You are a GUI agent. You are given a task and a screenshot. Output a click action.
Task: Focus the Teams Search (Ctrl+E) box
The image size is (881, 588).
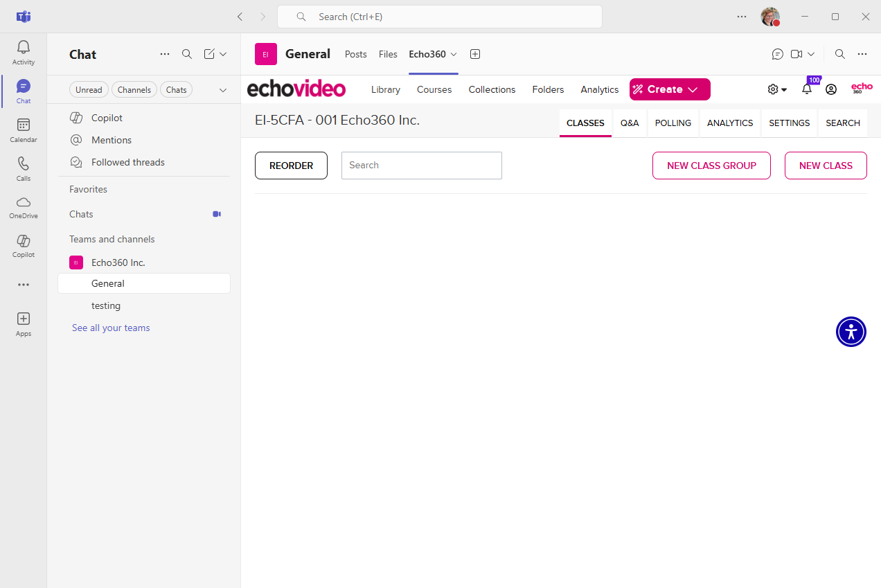click(440, 17)
